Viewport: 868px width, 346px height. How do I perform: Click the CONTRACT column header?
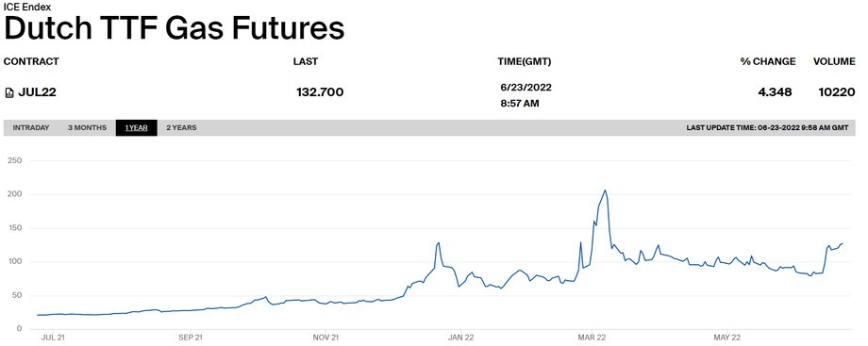click(x=31, y=61)
